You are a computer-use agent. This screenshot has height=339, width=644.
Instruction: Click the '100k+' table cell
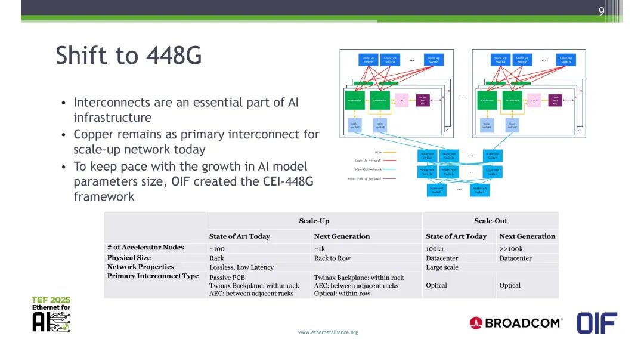(435, 249)
